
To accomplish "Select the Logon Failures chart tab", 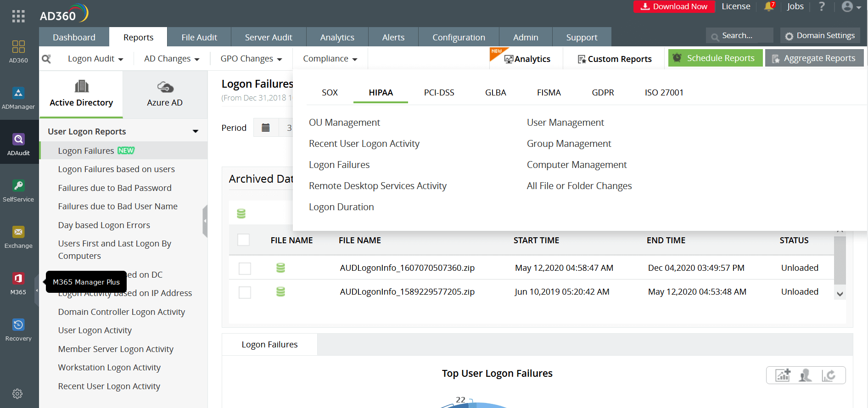I will pyautogui.click(x=269, y=345).
